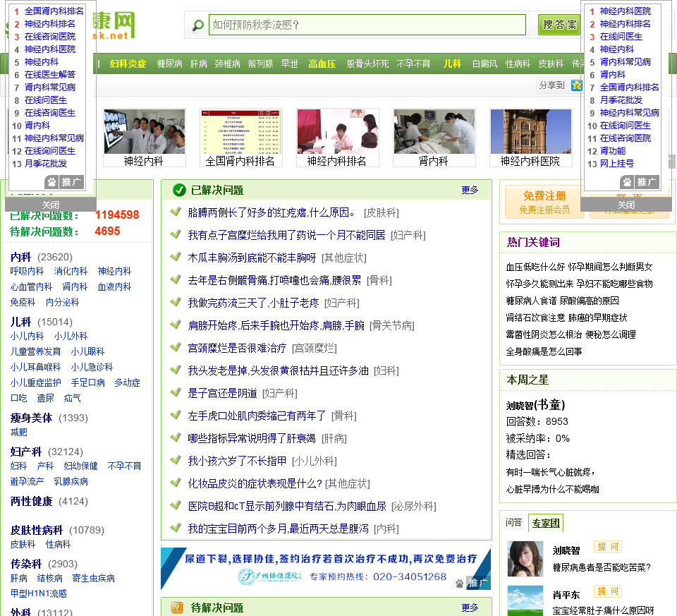Image resolution: width=677 pixels, height=616 pixels.
Task: Open question 化妆品皮炎的症状表现是什么
Action: coord(255,483)
